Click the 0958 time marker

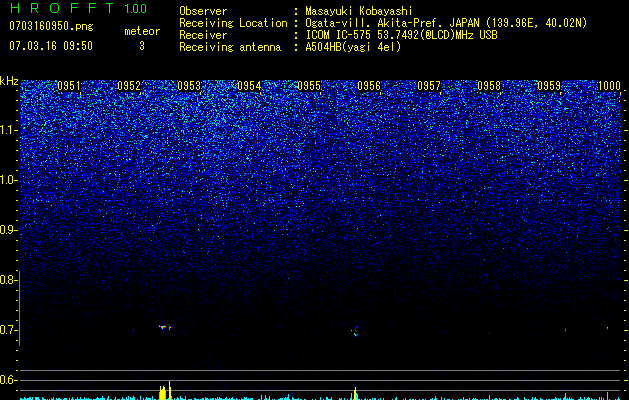pos(489,86)
